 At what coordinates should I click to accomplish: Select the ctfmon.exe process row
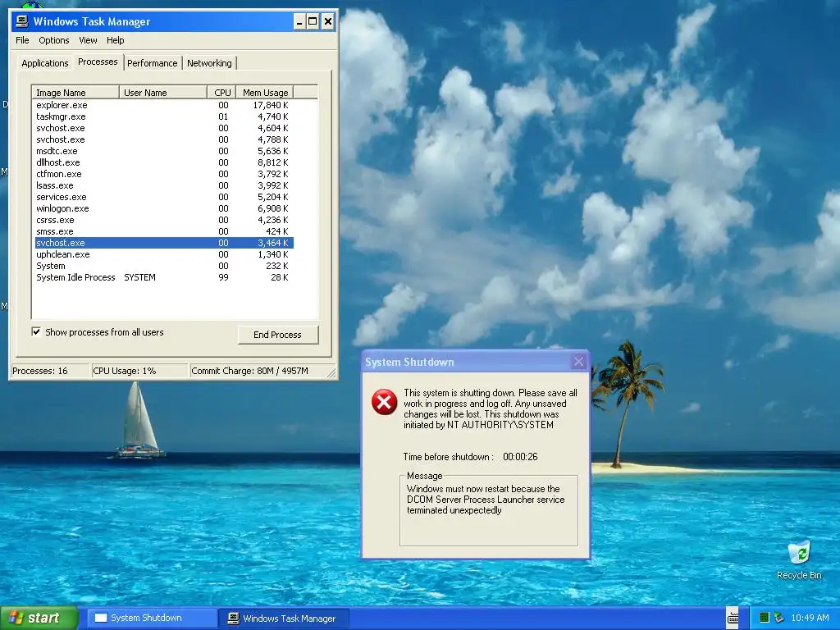pos(163,174)
